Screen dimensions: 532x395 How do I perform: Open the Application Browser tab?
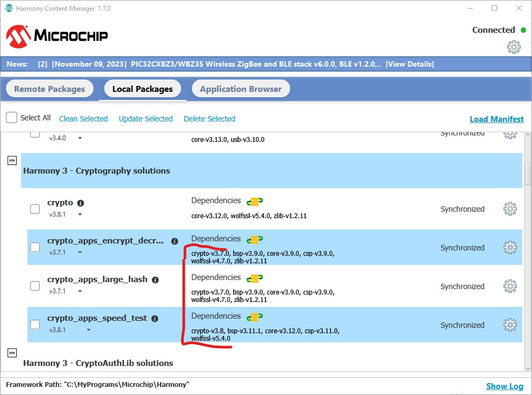pos(241,89)
